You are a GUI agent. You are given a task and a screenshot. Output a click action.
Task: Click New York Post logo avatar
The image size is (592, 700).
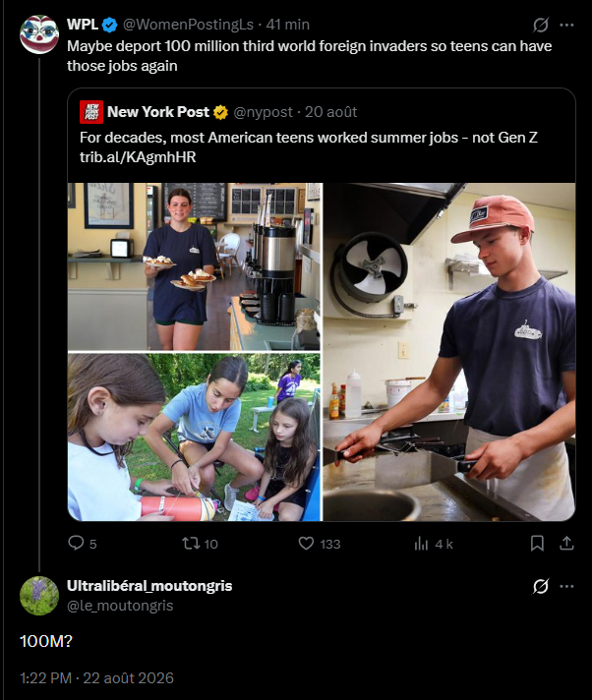[91, 112]
